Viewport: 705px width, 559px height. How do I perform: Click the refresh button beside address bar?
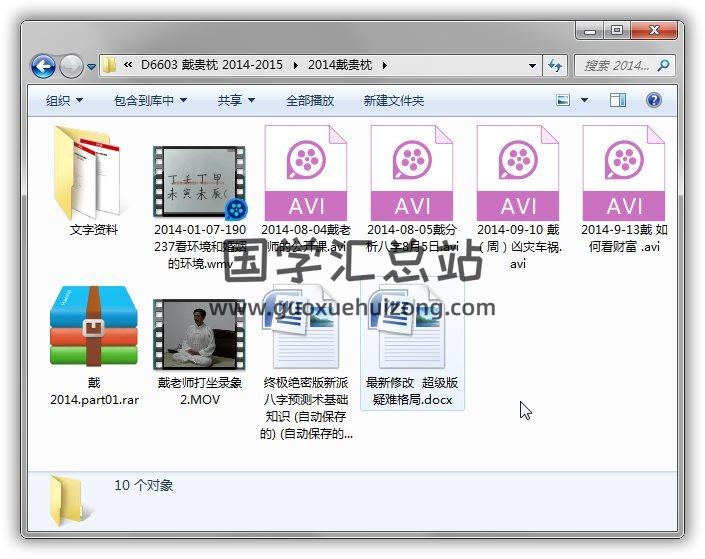coord(555,66)
